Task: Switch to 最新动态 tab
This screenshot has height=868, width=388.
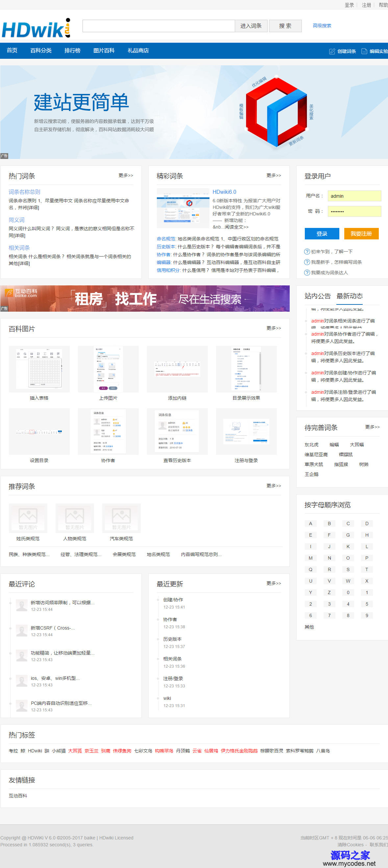Action: coord(350,296)
